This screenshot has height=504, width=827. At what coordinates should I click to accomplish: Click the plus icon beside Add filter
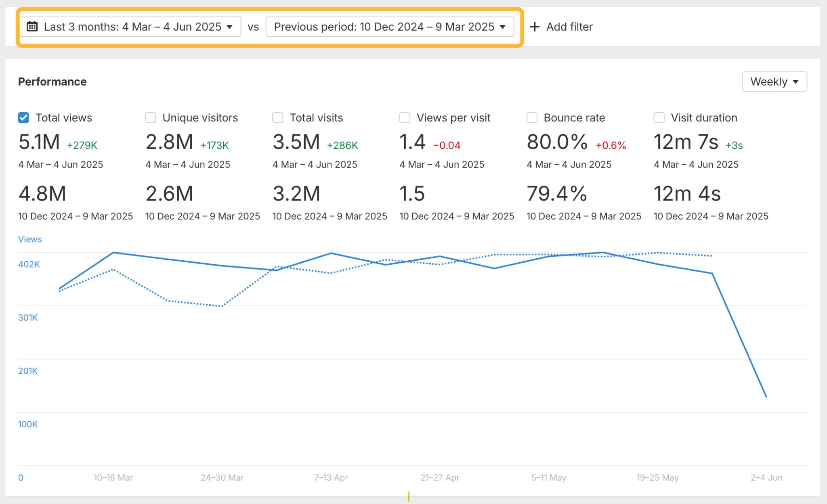tap(535, 27)
